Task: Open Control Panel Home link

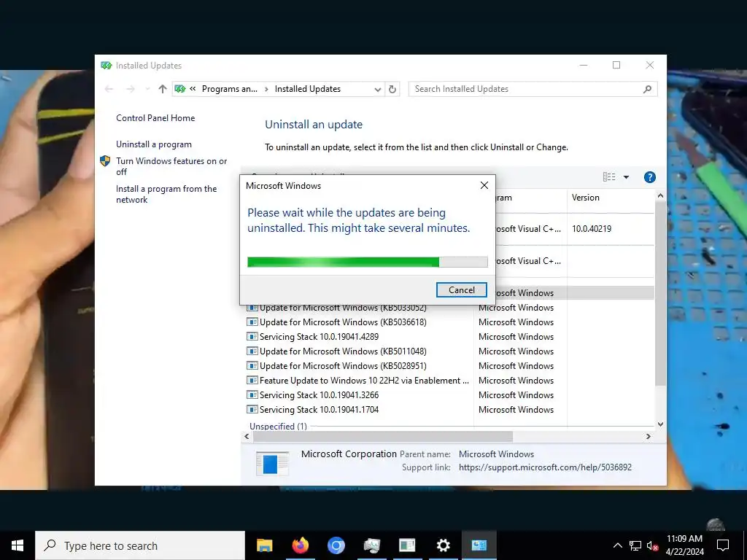Action: (x=155, y=118)
